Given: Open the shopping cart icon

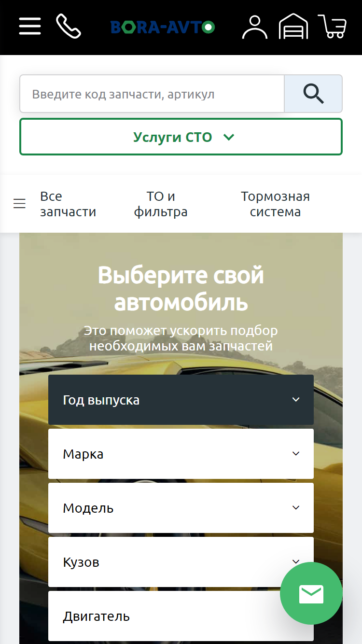Looking at the screenshot, I should [x=332, y=26].
